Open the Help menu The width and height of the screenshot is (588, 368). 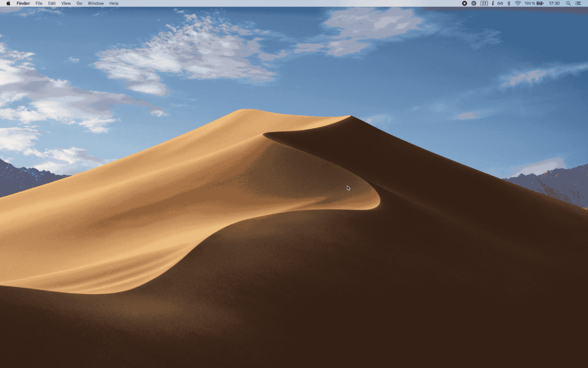coord(114,3)
